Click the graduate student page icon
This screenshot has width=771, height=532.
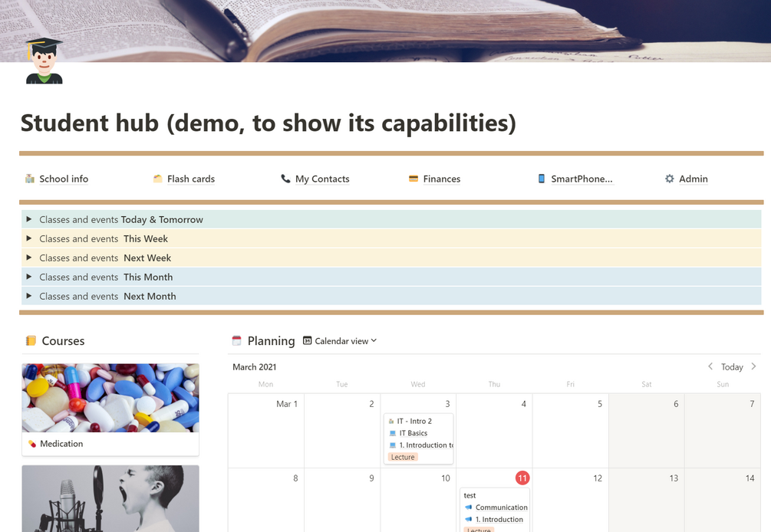tap(44, 61)
